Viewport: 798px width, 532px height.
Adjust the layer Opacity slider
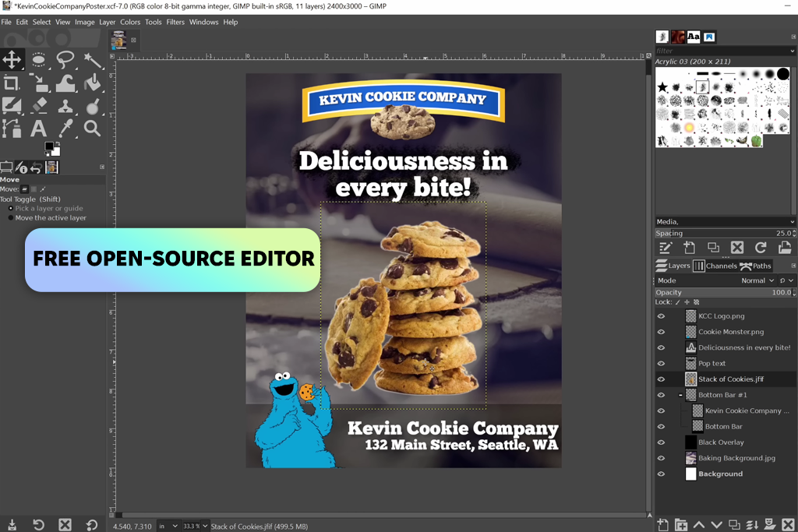coord(726,292)
